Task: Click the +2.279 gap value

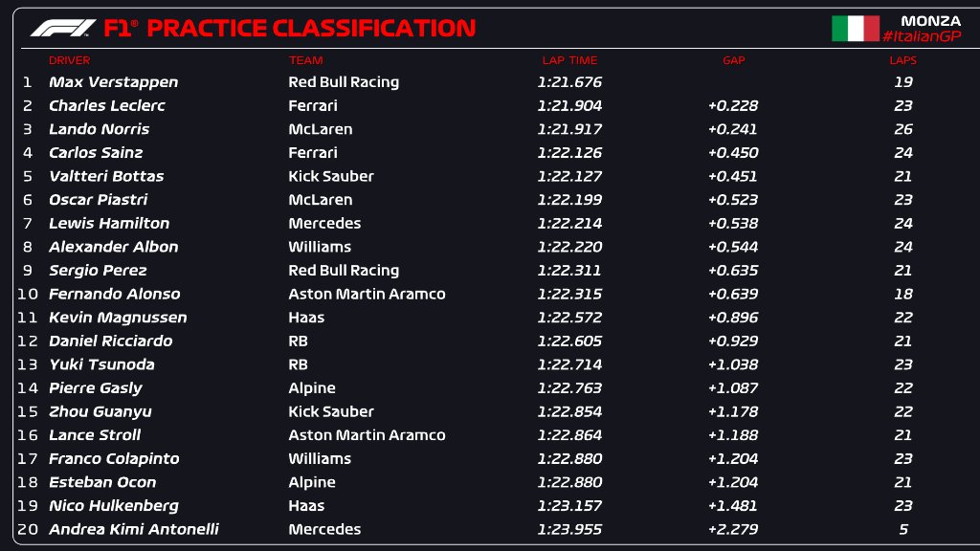Action: 733,530
